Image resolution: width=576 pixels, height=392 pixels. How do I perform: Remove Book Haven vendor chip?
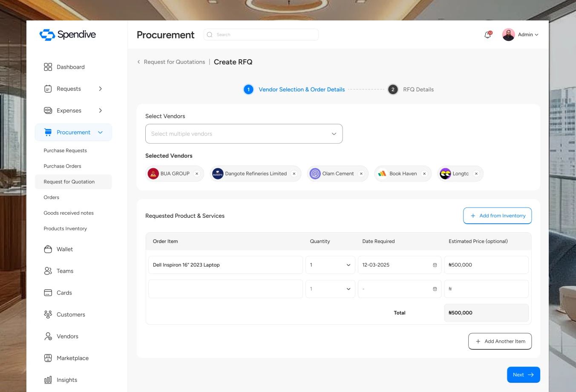click(424, 174)
